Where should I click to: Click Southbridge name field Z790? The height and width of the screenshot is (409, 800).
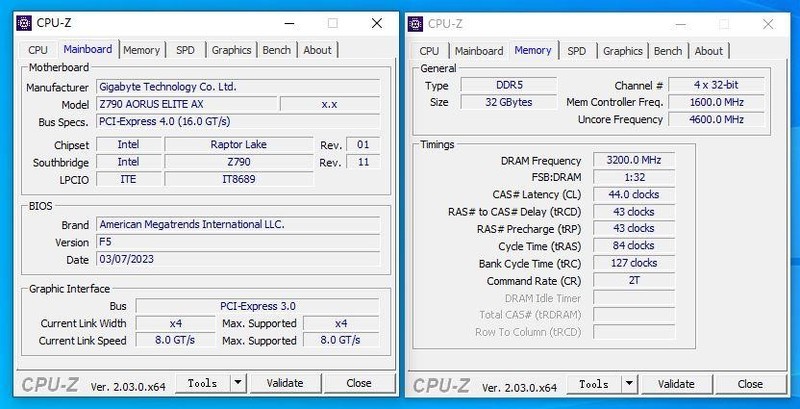(239, 162)
